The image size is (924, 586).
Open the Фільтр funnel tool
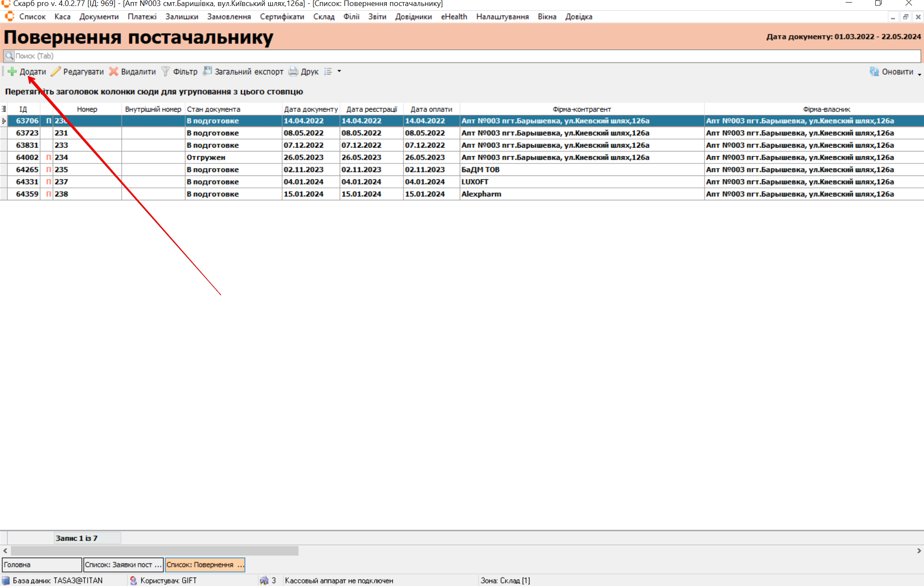pos(166,71)
